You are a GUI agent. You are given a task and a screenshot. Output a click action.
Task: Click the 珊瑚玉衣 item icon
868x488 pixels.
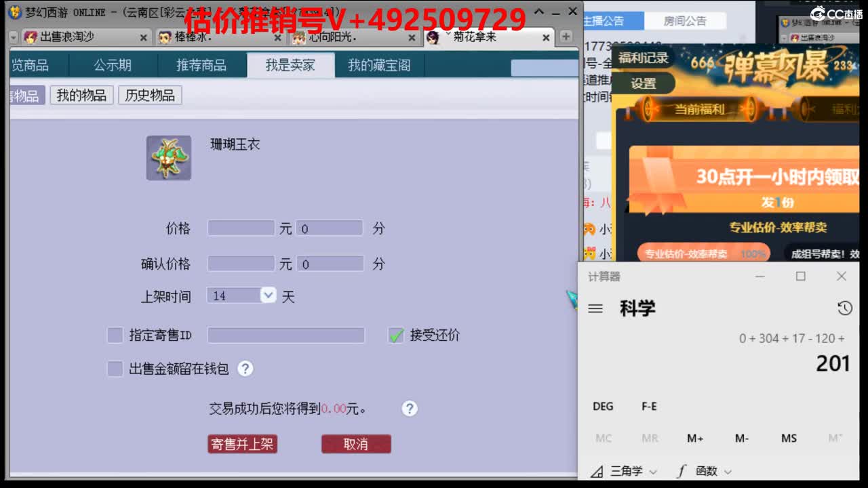tap(169, 158)
